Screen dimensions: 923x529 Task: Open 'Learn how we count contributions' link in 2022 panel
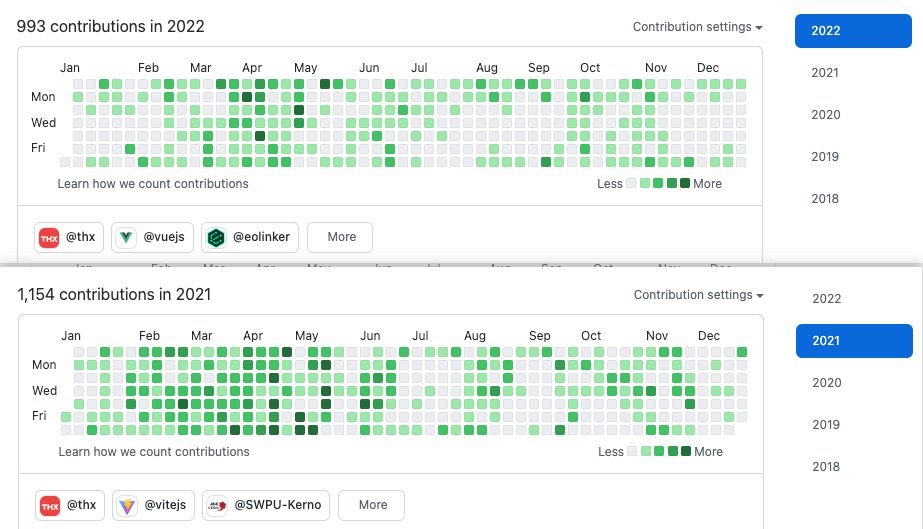pos(153,184)
